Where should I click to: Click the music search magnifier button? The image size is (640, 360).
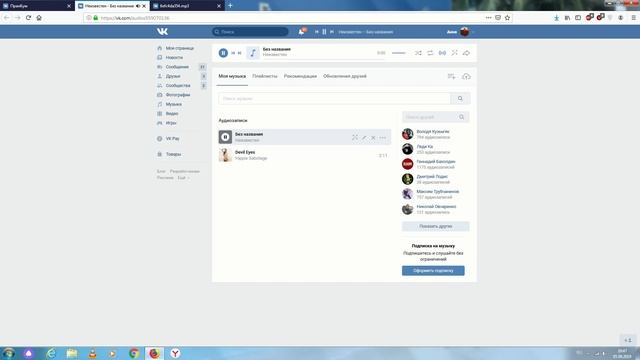tap(460, 98)
